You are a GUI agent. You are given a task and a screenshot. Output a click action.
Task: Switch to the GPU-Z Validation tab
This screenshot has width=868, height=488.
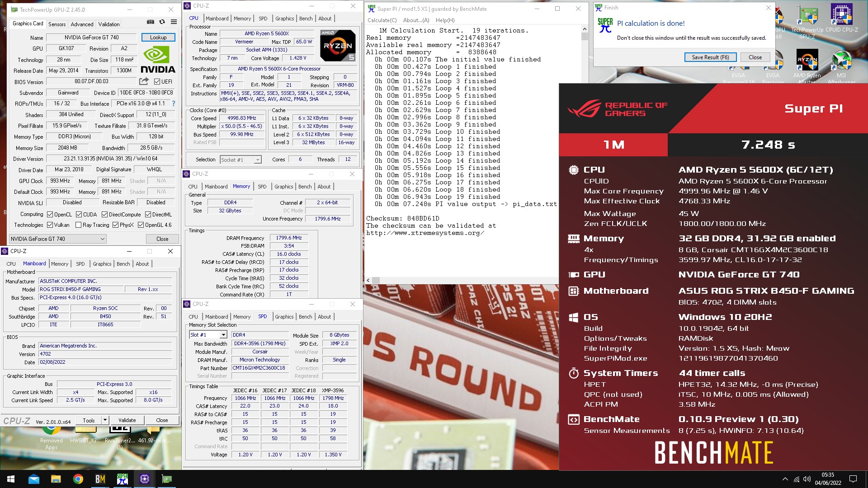[109, 24]
